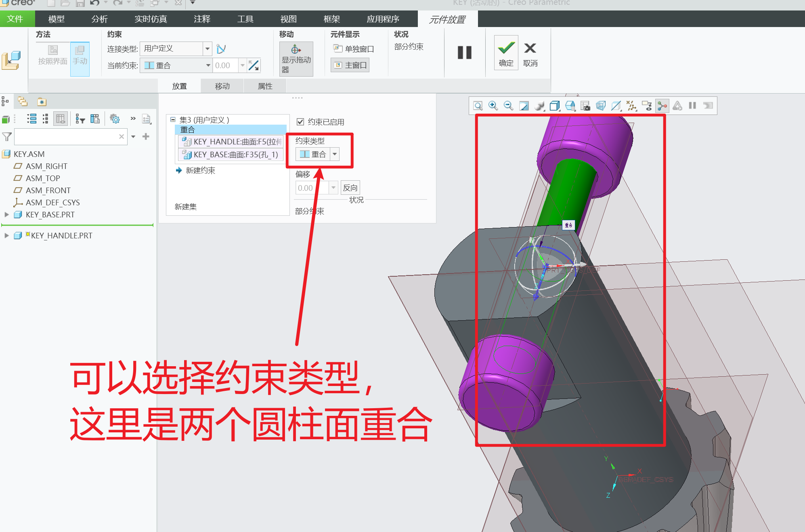
Task: Toggle 主窗口 component display option
Action: click(x=350, y=65)
